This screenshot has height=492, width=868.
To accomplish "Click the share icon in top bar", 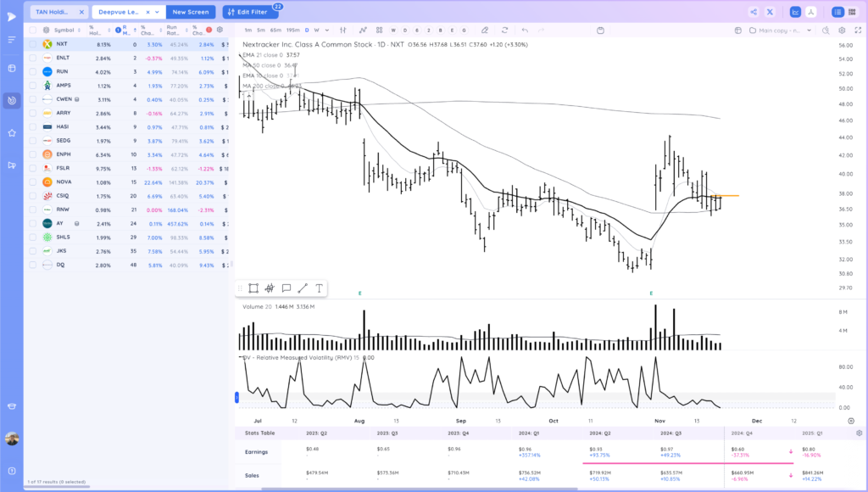I will [754, 12].
